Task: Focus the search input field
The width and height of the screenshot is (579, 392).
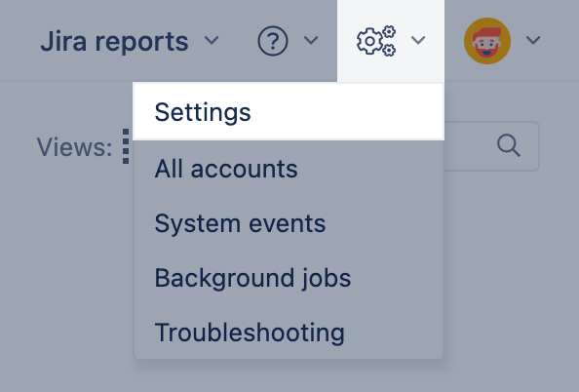Action: [491, 146]
